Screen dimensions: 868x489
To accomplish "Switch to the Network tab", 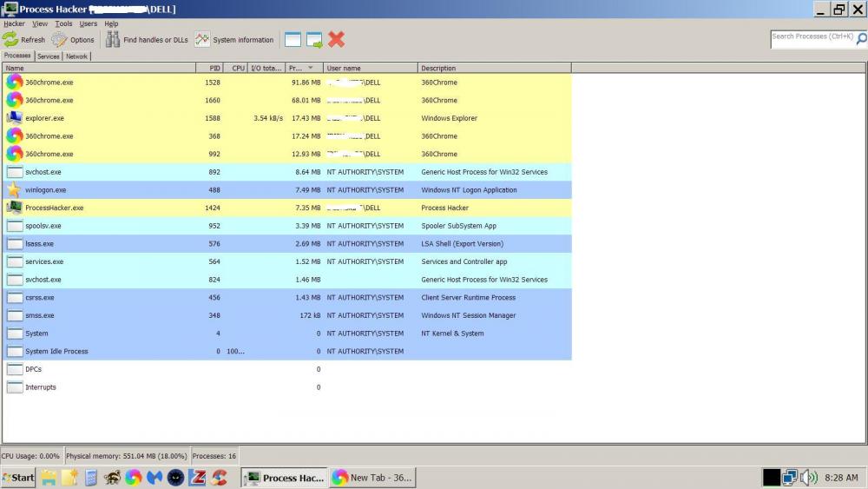I will [77, 56].
